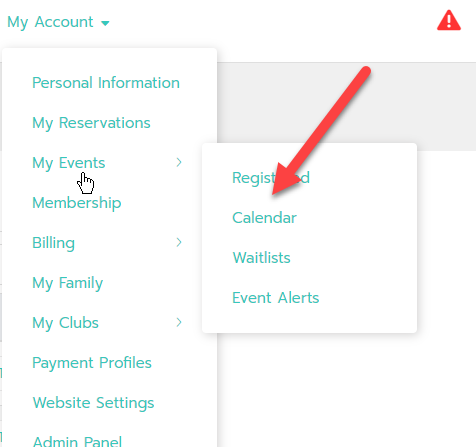Select My Clubs menu entry
476x447 pixels.
pos(65,323)
